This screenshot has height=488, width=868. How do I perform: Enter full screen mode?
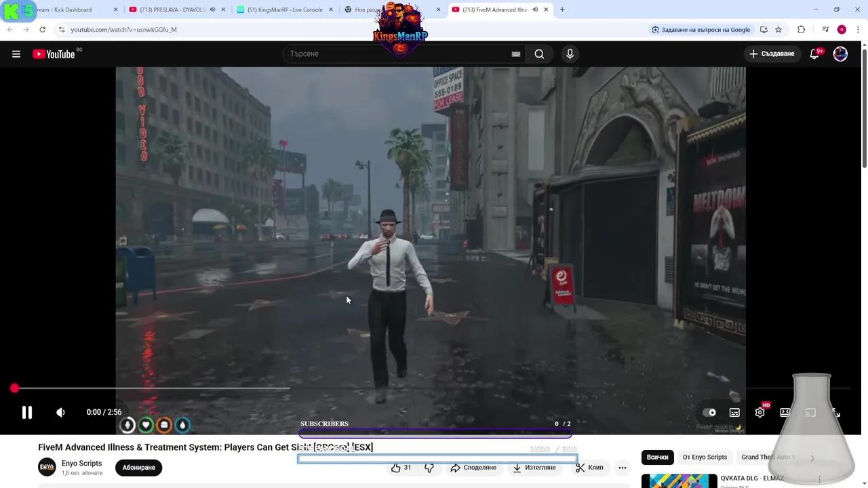point(835,412)
